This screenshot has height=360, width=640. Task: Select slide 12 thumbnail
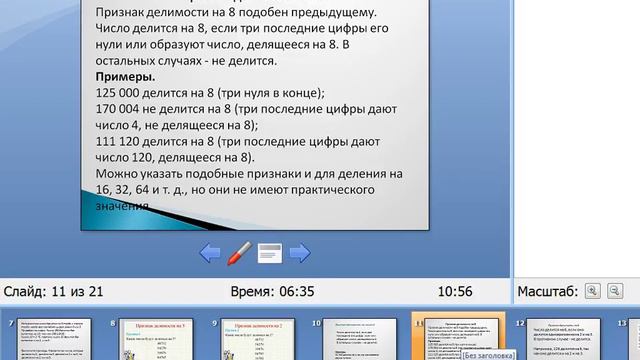click(x=563, y=339)
